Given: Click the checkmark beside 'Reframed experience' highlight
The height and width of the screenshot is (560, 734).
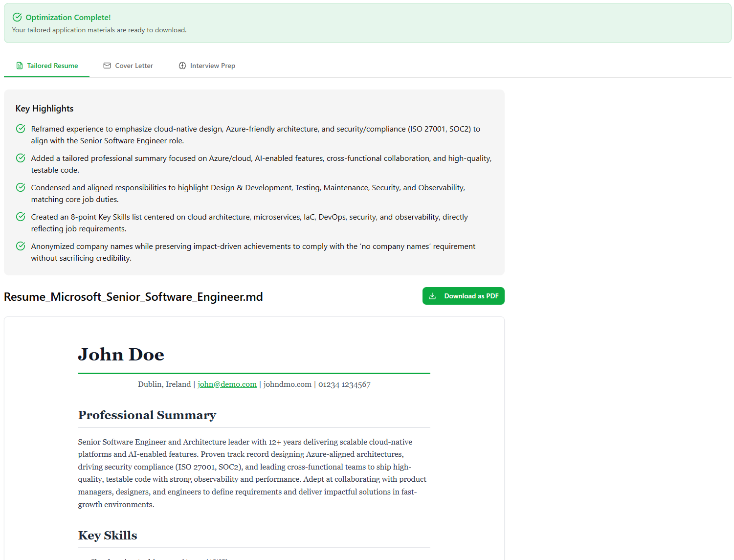Looking at the screenshot, I should pyautogui.click(x=21, y=129).
